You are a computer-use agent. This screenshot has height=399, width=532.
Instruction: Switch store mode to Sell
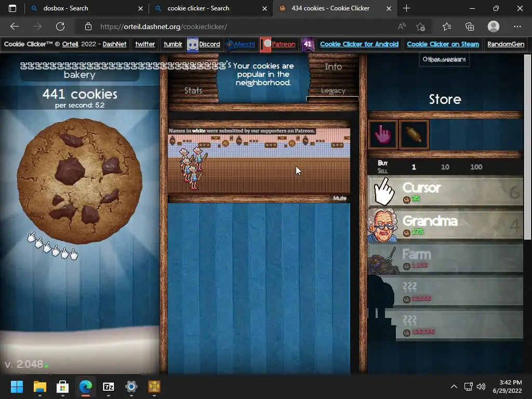(x=382, y=170)
